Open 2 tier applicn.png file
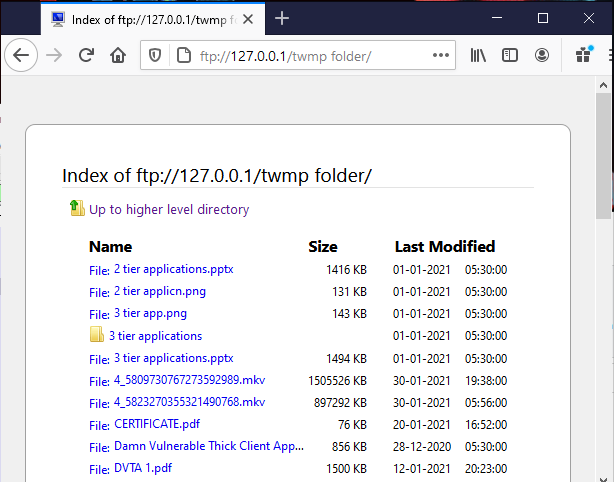The image size is (614, 482). 160,291
